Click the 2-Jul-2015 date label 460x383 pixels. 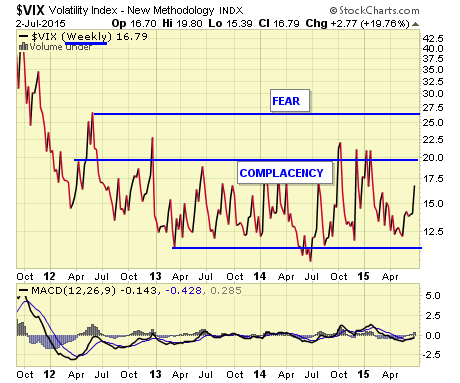(41, 24)
